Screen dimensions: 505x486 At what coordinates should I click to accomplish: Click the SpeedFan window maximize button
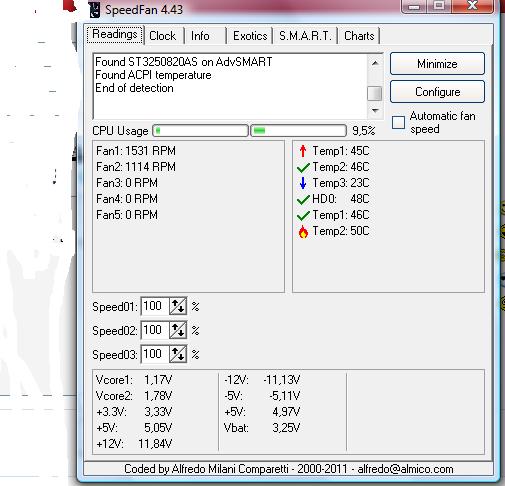pyautogui.click(x=439, y=6)
